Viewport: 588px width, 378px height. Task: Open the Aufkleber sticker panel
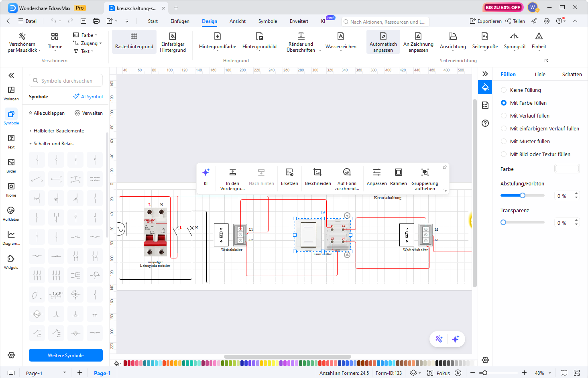(11, 213)
